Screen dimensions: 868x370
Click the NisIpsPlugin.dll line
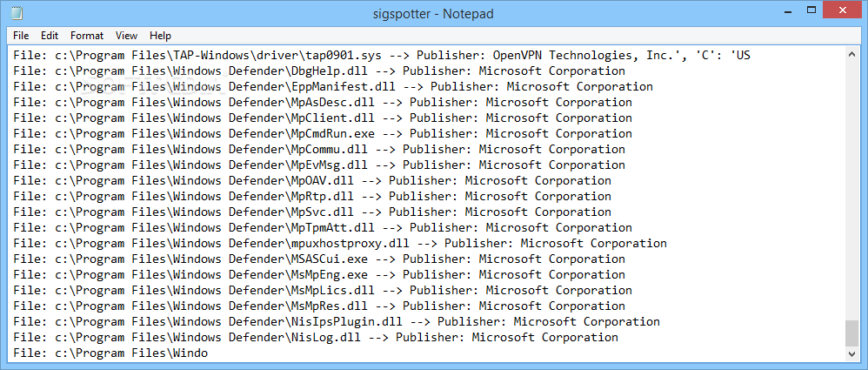[337, 321]
